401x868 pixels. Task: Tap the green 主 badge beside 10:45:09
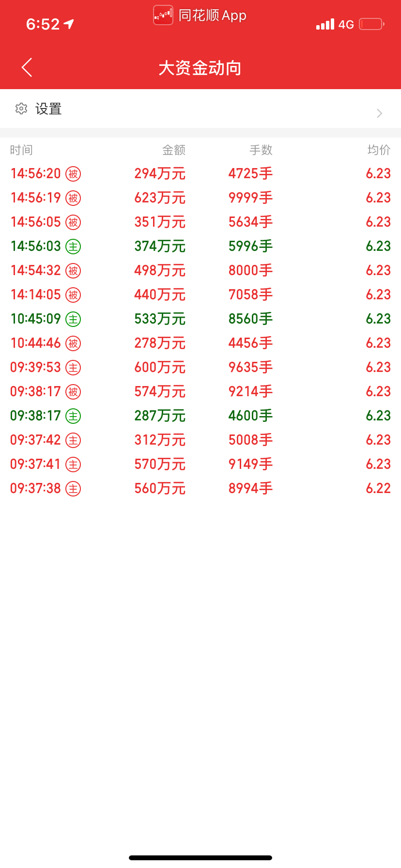73,319
